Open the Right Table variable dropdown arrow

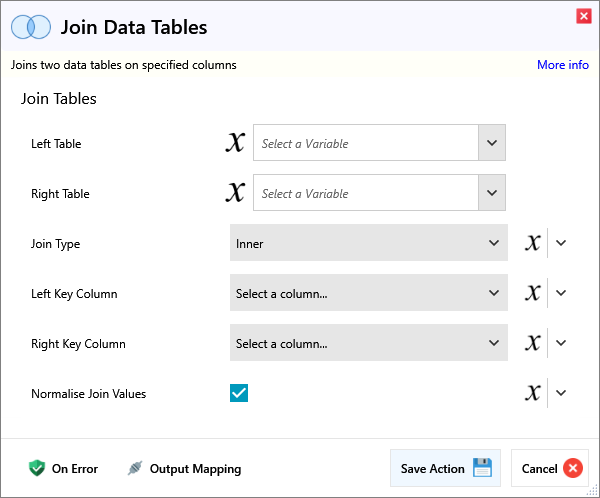tap(491, 193)
